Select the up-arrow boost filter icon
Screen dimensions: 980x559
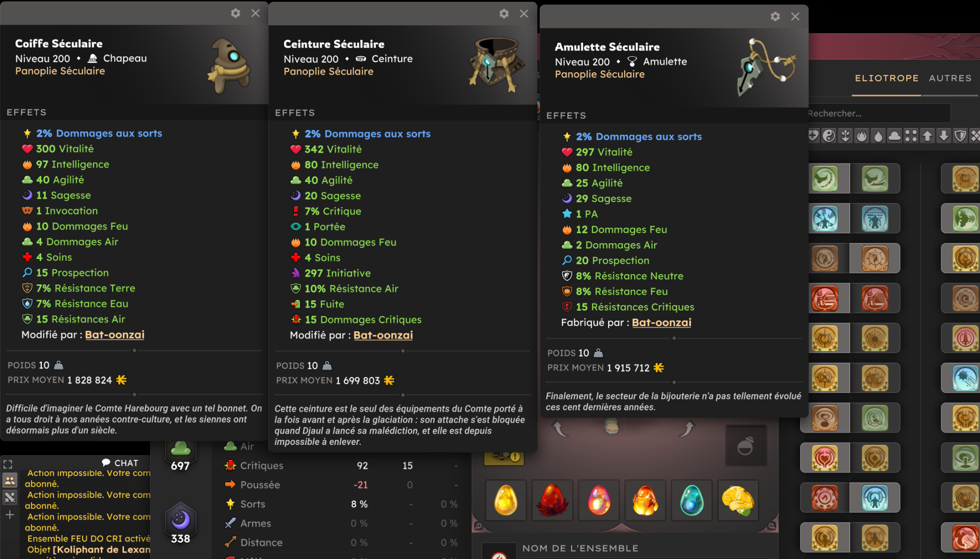pyautogui.click(x=927, y=136)
